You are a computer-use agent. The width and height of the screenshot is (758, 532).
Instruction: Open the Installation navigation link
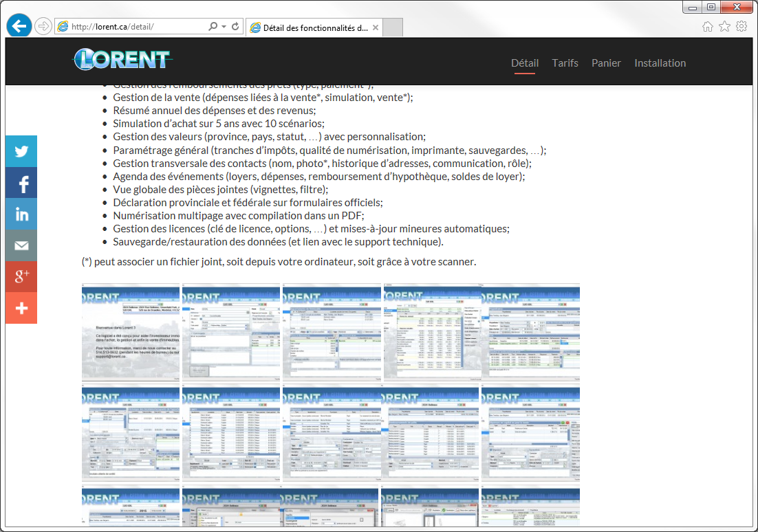[x=660, y=63]
